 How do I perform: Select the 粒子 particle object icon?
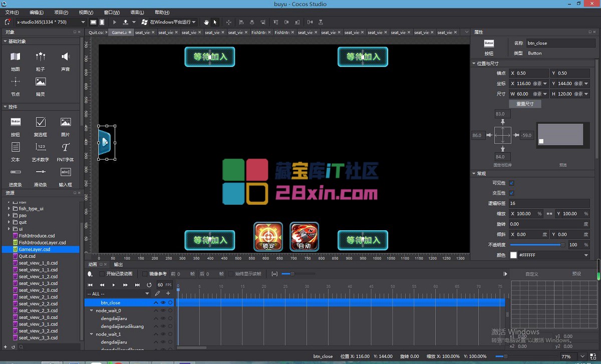pos(41,57)
